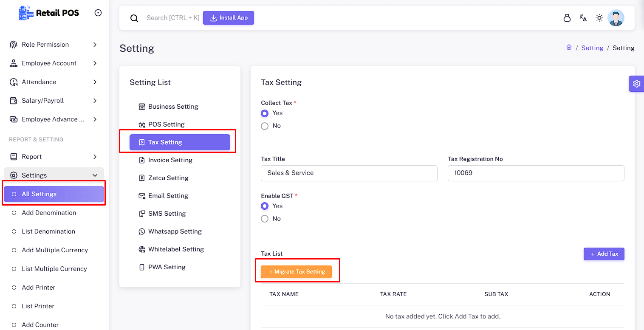Click the money bag icon in header
The width and height of the screenshot is (644, 330).
(567, 18)
